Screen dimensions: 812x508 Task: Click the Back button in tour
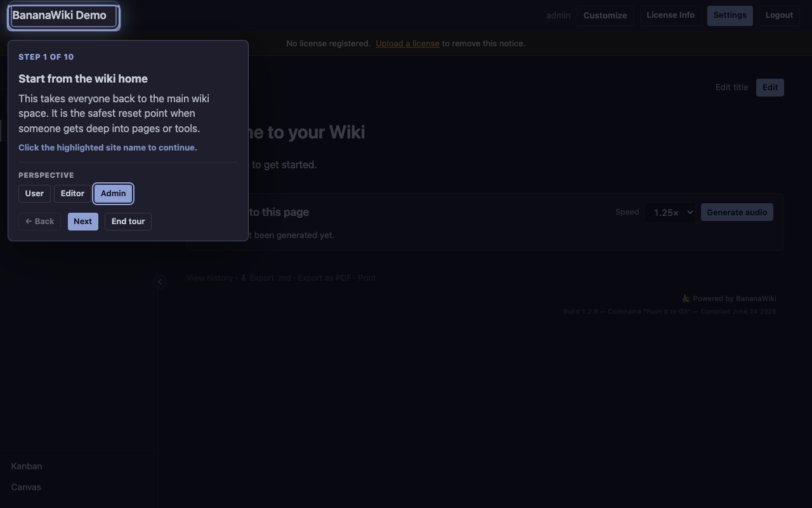[x=39, y=222]
